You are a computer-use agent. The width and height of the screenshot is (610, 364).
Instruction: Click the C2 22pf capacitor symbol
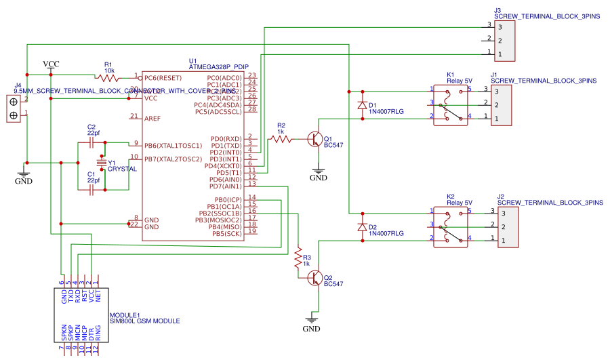pyautogui.click(x=91, y=144)
